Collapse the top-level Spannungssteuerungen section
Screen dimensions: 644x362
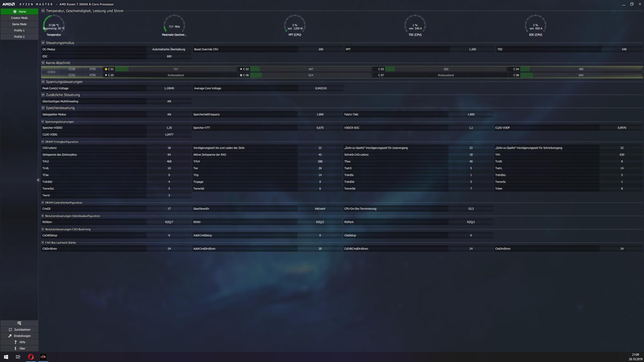(x=43, y=82)
